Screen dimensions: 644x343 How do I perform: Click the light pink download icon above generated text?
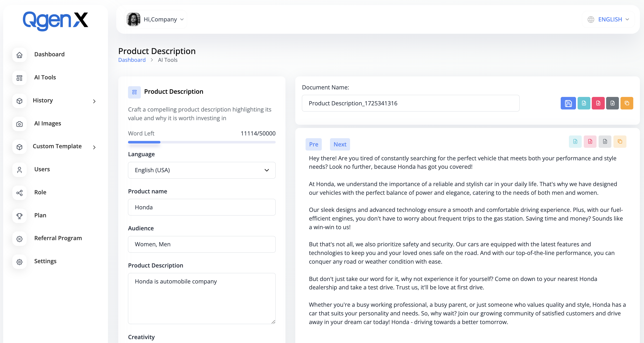pos(590,142)
